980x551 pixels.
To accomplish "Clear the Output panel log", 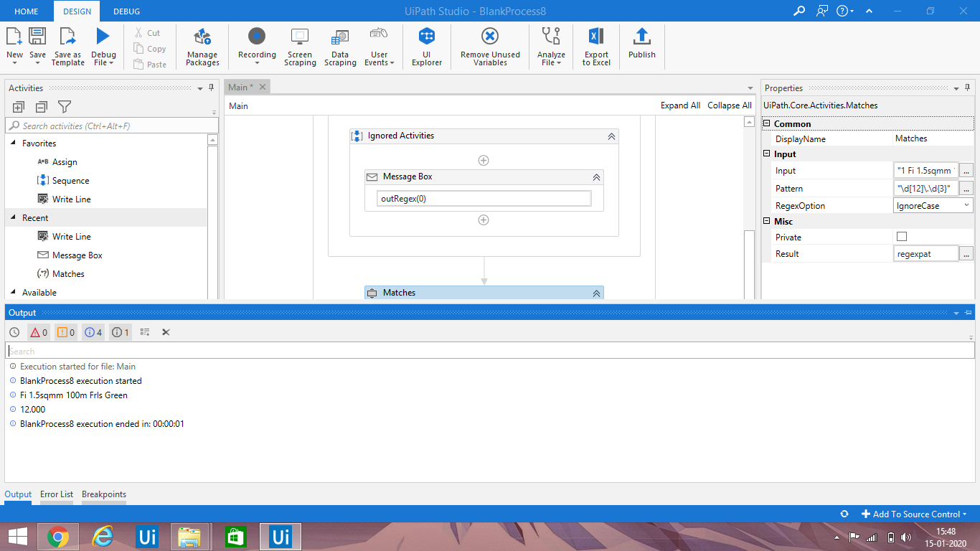I will click(166, 332).
